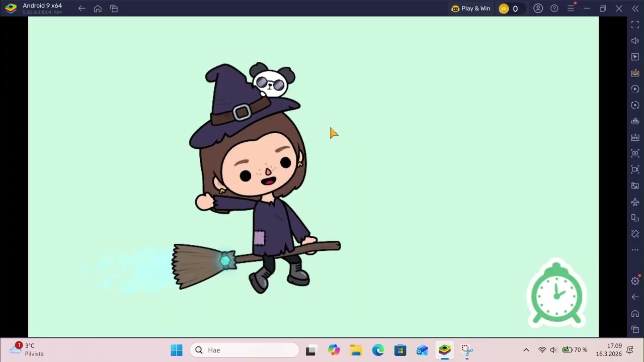Open Microsoft Store from the taskbar
Image resolution: width=644 pixels, height=362 pixels.
click(x=400, y=350)
